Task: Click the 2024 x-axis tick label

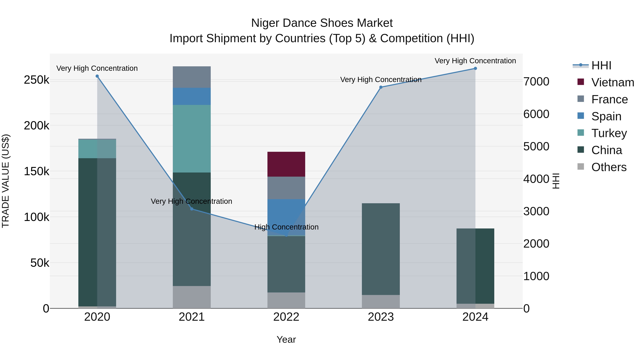Action: coord(475,317)
